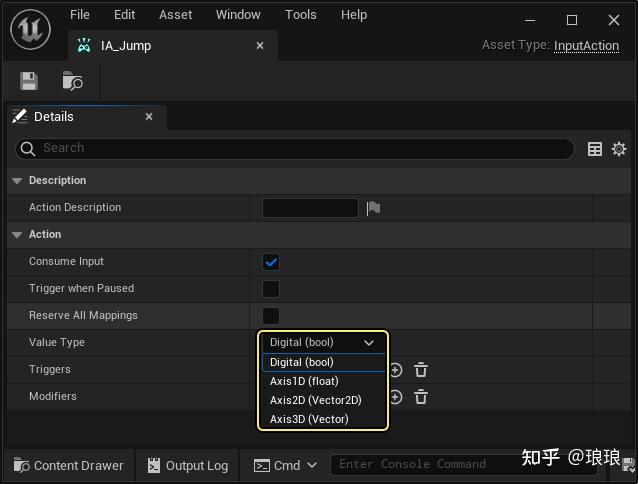Open Details settings gear icon
The height and width of the screenshot is (484, 638).
click(619, 149)
